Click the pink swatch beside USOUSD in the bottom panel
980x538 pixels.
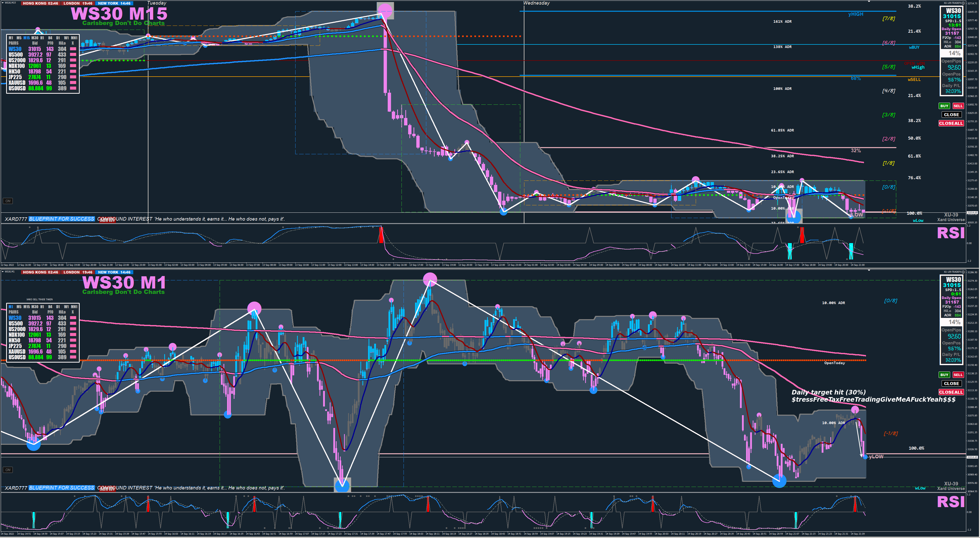[73, 357]
